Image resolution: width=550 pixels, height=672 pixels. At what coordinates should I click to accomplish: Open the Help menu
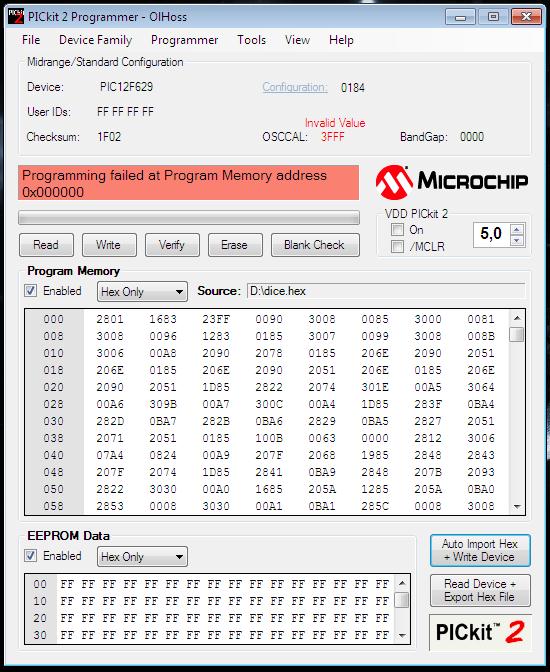pyautogui.click(x=341, y=40)
